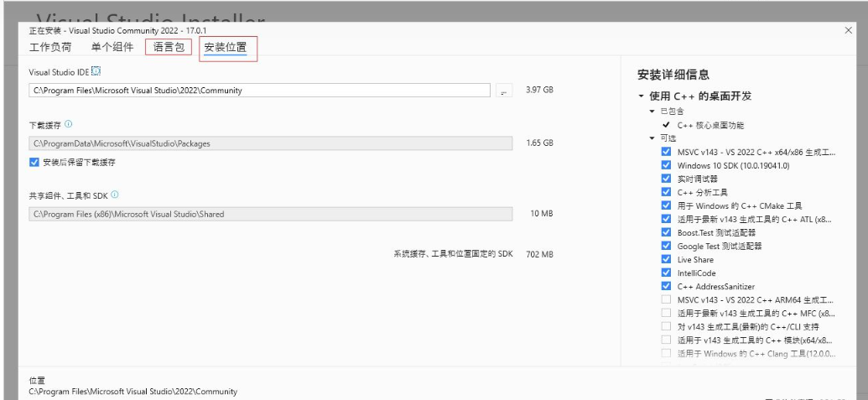Open the 语言包 tab
The image size is (868, 400).
click(169, 47)
